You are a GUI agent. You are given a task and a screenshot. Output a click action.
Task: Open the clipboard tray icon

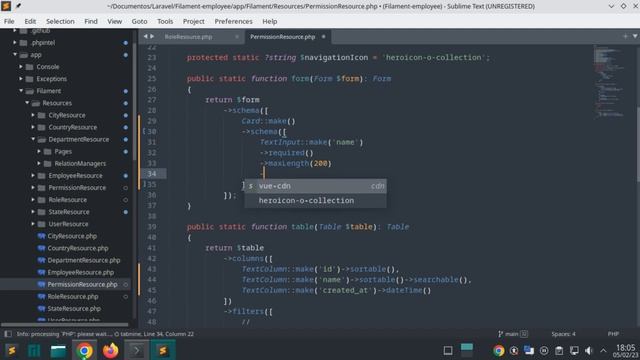559,351
